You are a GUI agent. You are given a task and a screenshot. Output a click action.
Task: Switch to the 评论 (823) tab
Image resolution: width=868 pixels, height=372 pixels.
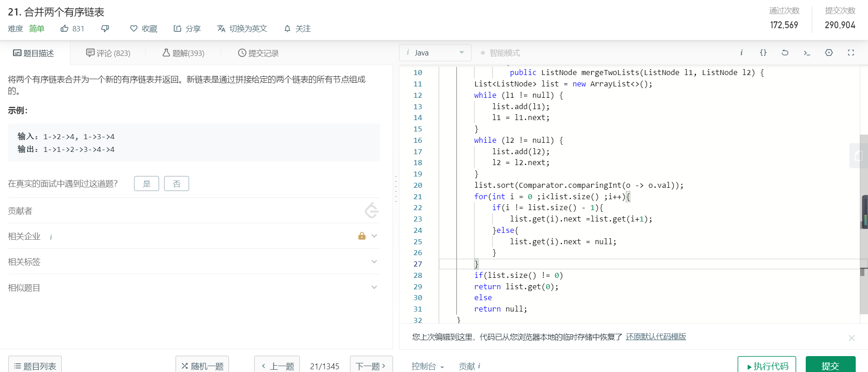click(x=108, y=53)
